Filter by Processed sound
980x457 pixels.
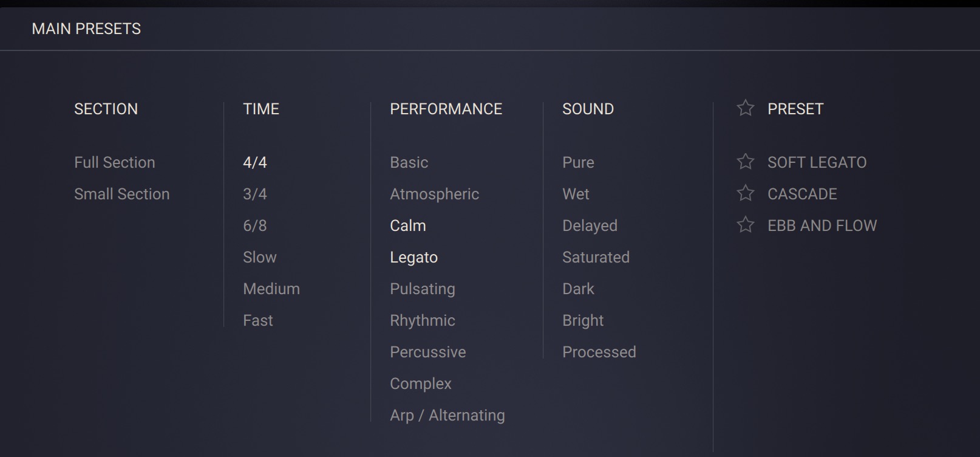[599, 352]
